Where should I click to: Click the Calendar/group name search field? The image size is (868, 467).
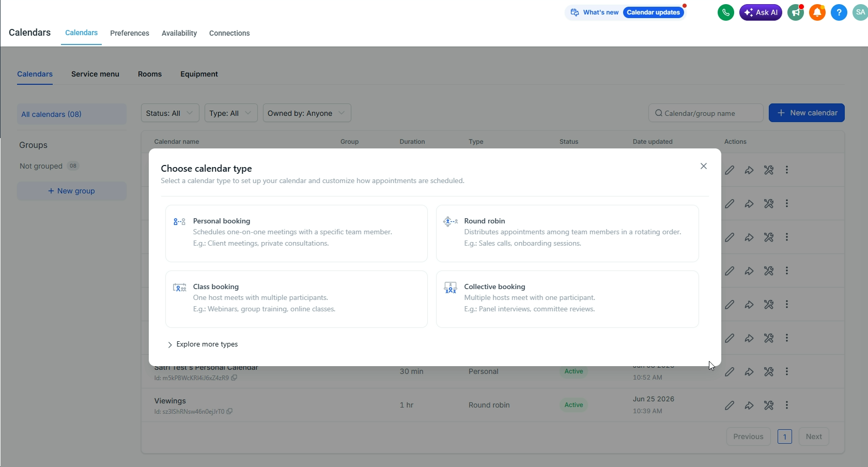706,113
